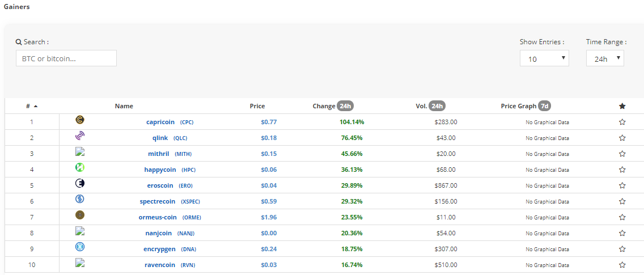Open the qlink (QLC) link
Image resolution: width=644 pixels, height=275 pixels.
coord(170,138)
